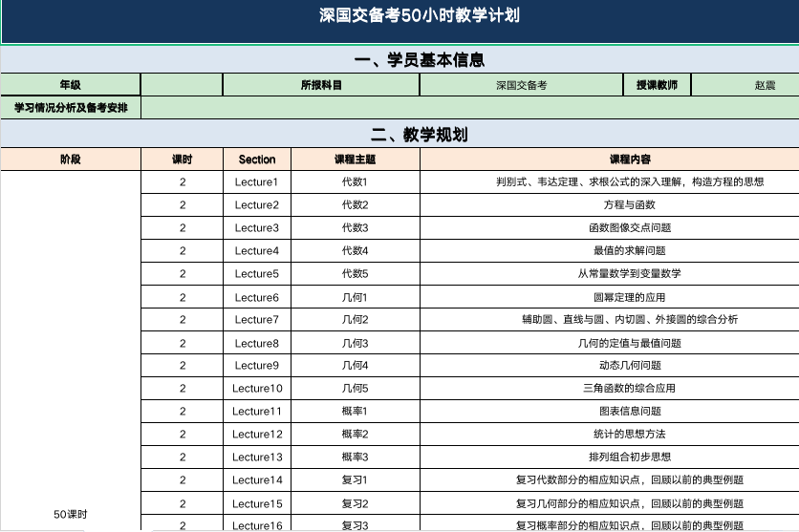
Task: Select the 代数2 topic cell
Action: 356,204
